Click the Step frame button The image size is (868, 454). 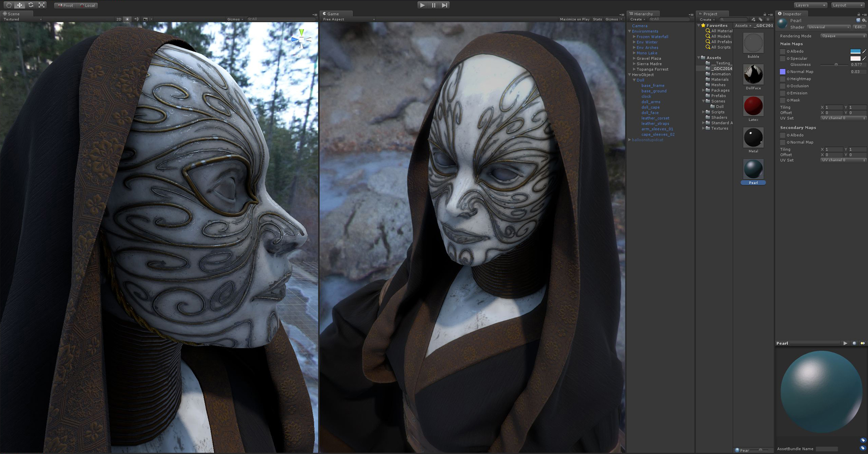coord(445,5)
